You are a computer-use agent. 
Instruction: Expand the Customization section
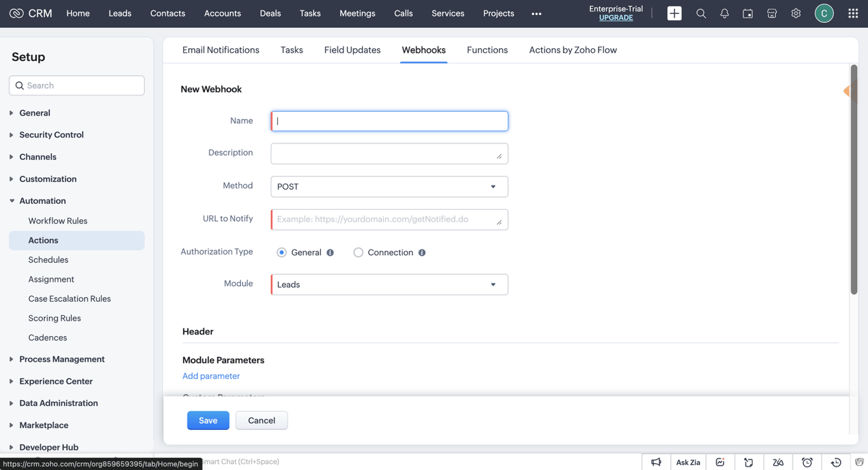tap(48, 179)
